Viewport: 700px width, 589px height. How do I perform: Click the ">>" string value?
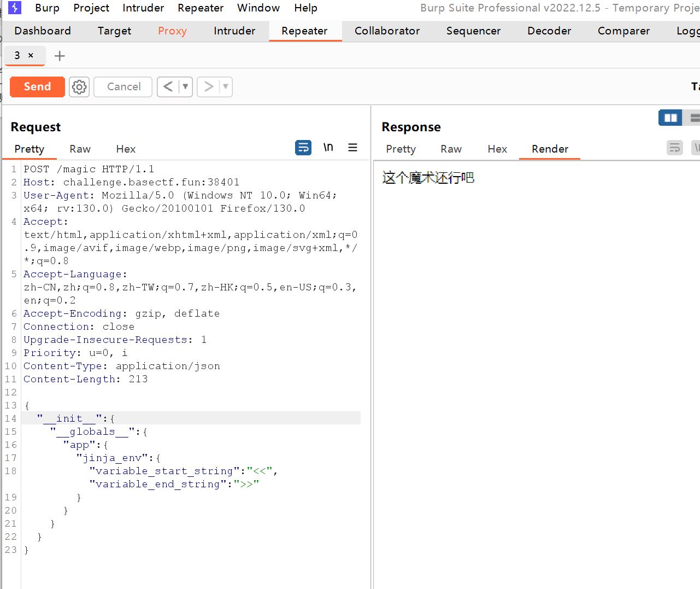coord(246,484)
